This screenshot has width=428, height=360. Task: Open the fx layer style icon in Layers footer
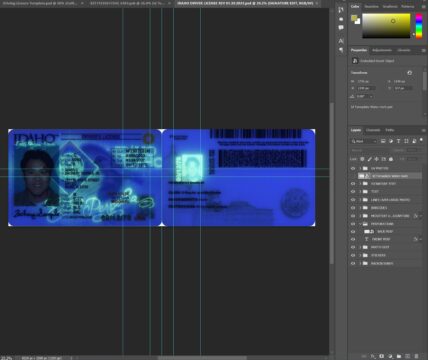[x=373, y=356]
